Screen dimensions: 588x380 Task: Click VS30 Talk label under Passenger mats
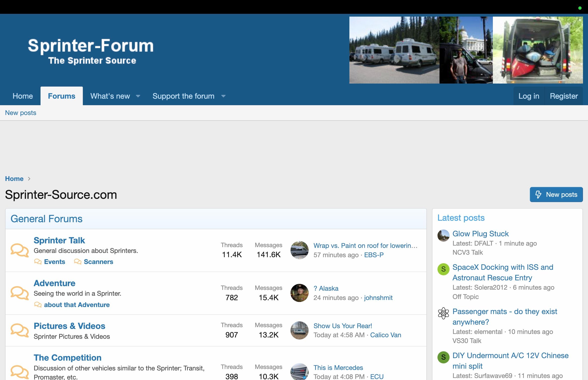pos(467,341)
